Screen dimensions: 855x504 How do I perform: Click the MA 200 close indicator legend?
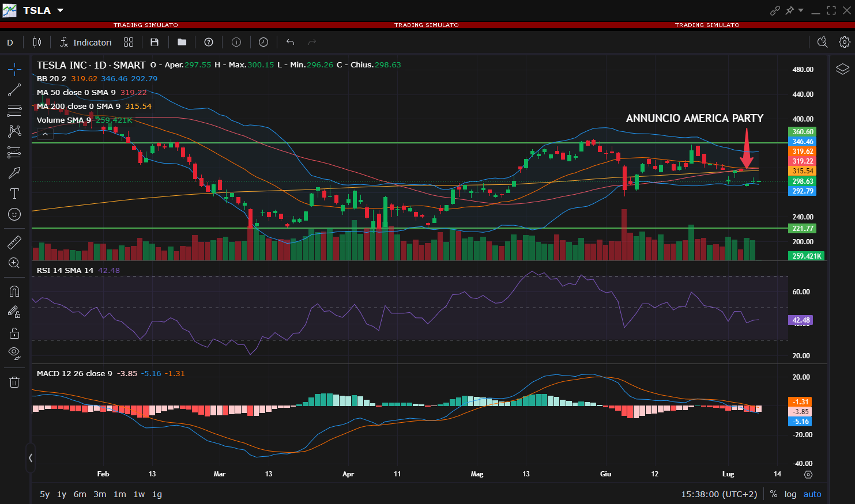click(78, 106)
